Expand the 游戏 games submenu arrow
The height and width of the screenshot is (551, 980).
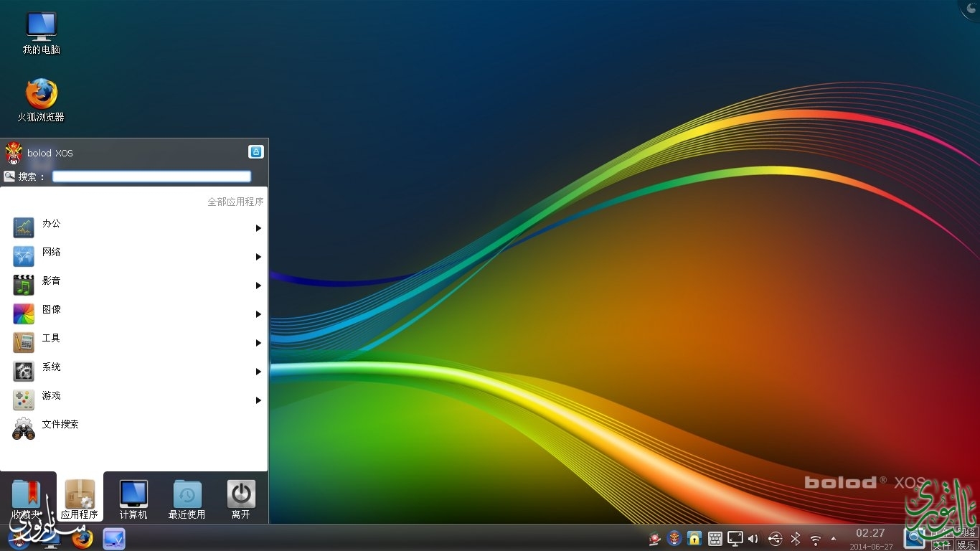coord(258,400)
